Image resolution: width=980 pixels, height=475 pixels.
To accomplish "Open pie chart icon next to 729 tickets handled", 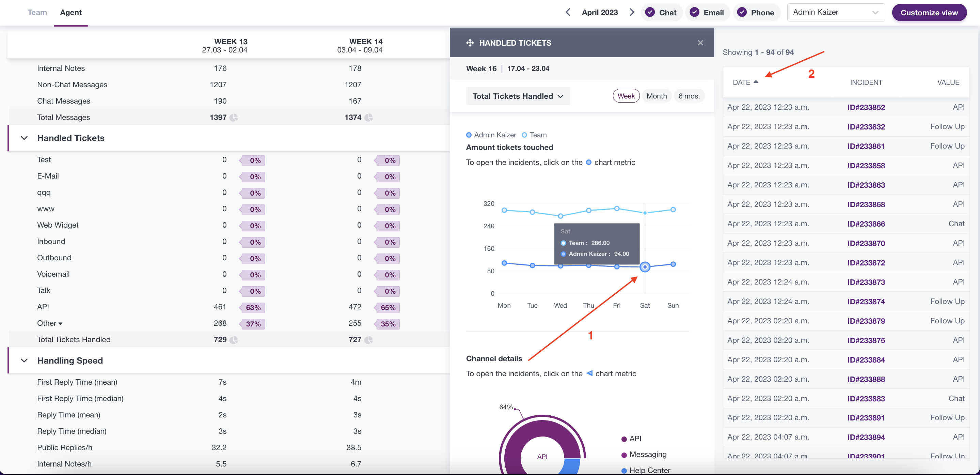I will click(x=234, y=340).
